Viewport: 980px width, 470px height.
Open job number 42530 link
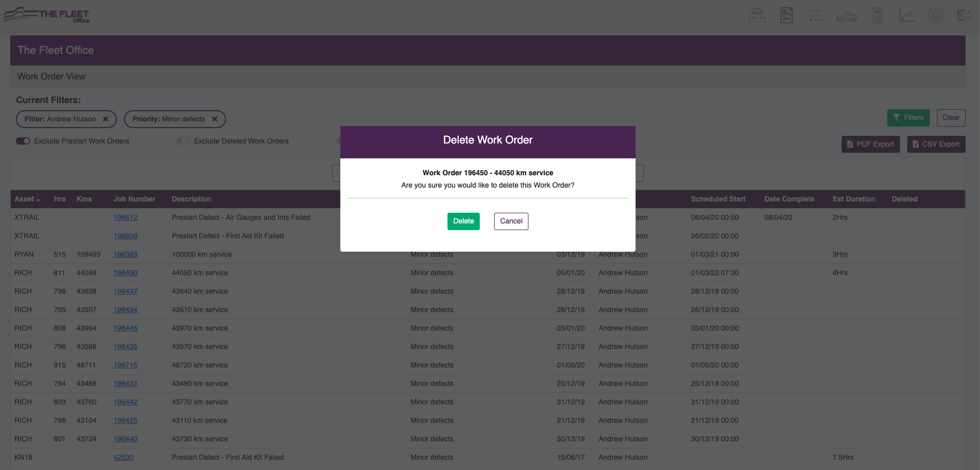coord(124,457)
